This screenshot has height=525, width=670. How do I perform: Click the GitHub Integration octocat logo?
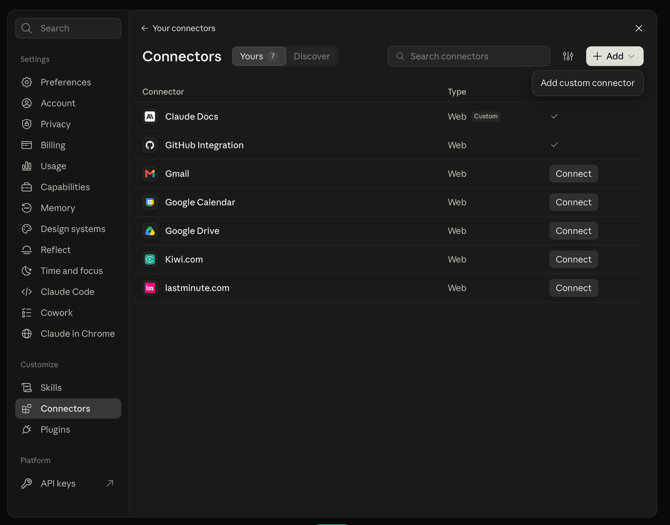tap(150, 145)
